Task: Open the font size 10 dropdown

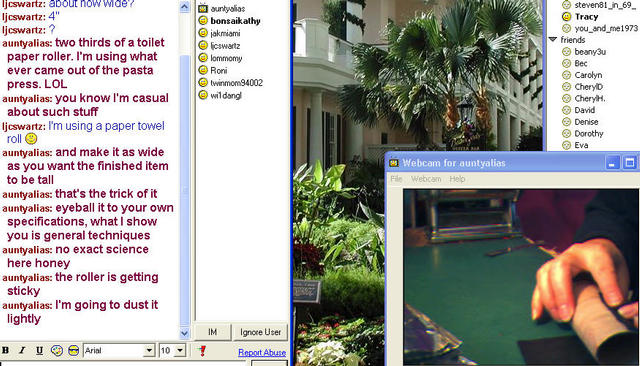Action: click(172, 350)
